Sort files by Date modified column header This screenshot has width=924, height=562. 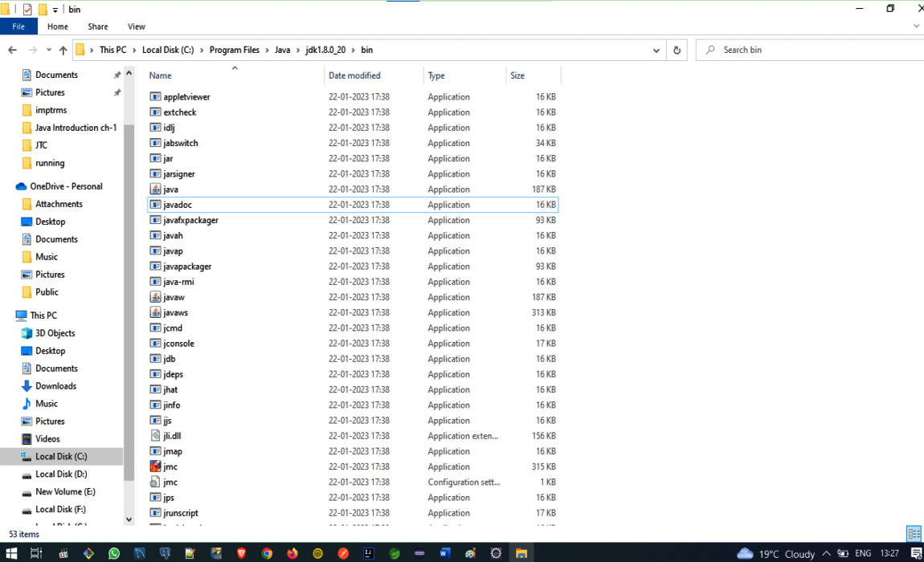click(354, 75)
